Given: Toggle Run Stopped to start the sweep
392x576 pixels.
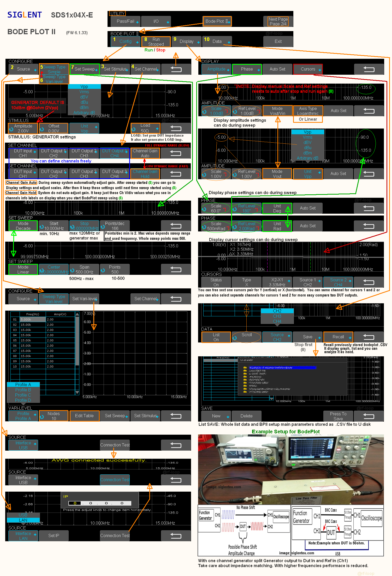Looking at the screenshot, I should tap(156, 42).
